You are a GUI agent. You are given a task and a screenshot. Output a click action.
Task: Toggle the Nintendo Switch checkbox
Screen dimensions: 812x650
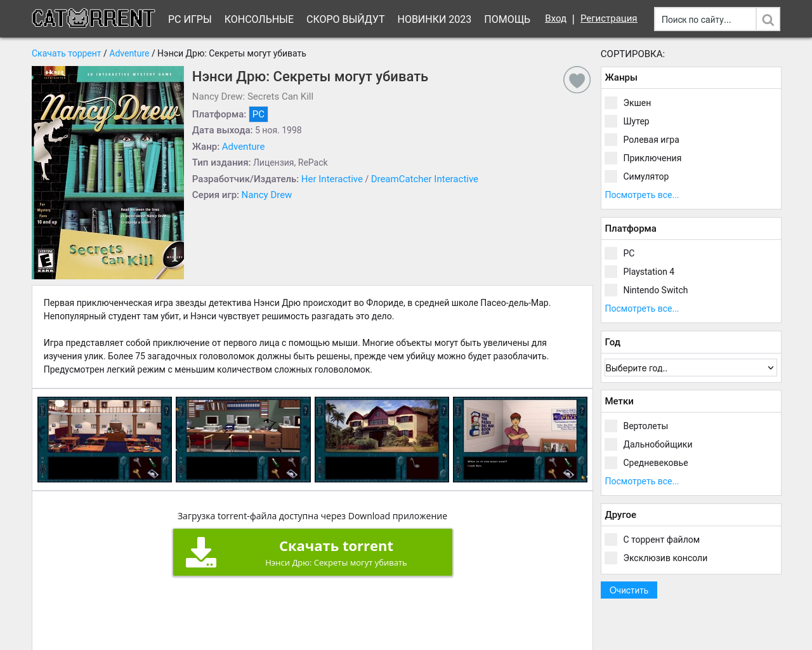611,290
